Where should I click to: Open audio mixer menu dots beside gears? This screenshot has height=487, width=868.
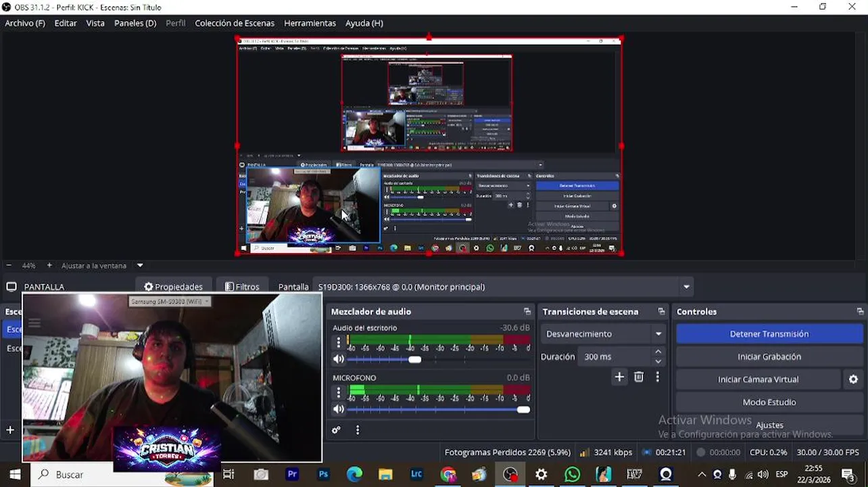click(x=358, y=430)
